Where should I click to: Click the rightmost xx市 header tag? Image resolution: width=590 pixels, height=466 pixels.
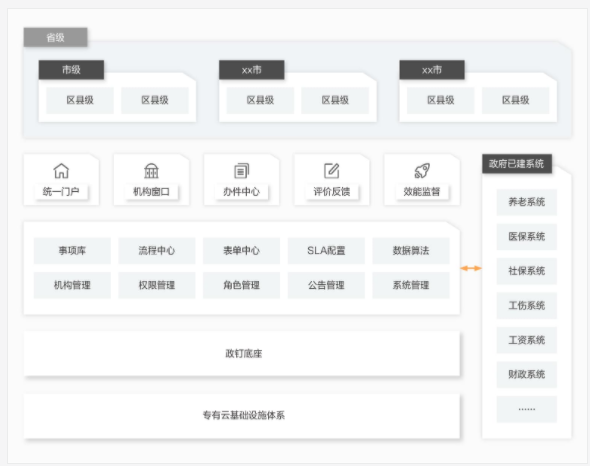click(x=432, y=70)
